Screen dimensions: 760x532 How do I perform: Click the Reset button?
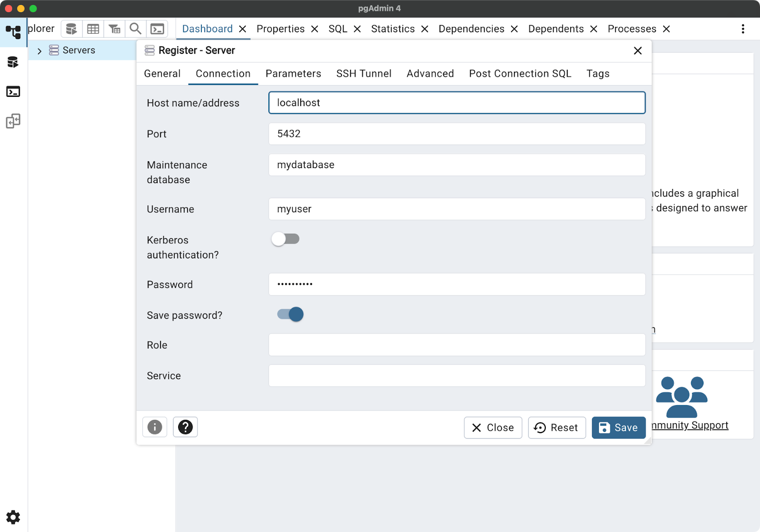pyautogui.click(x=557, y=427)
